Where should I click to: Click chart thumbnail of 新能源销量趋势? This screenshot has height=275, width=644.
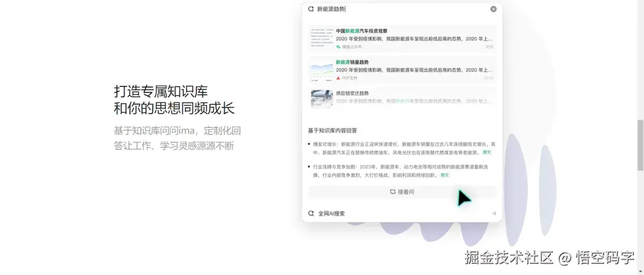click(x=321, y=70)
